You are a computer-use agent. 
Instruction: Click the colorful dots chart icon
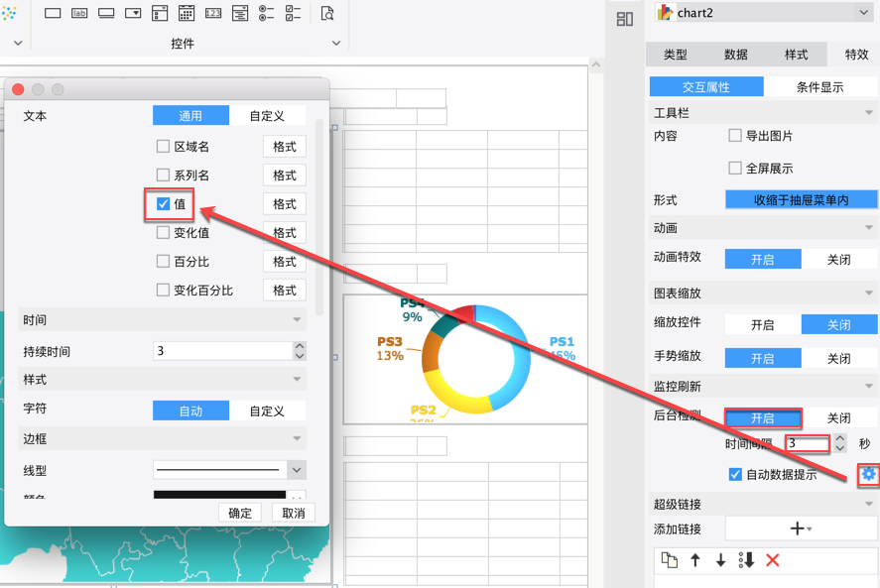[8, 12]
